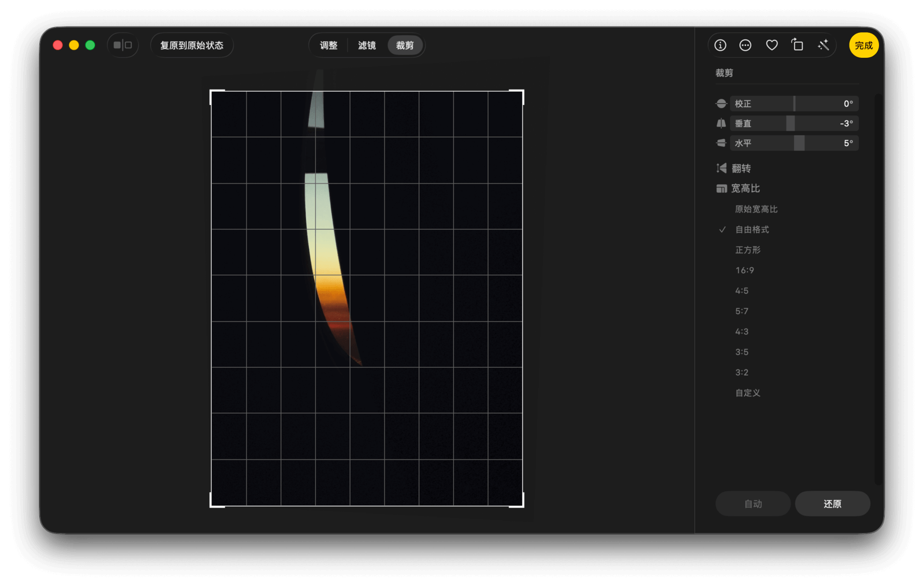Open the 自定义 custom ratio option
This screenshot has width=924, height=586.
747,393
